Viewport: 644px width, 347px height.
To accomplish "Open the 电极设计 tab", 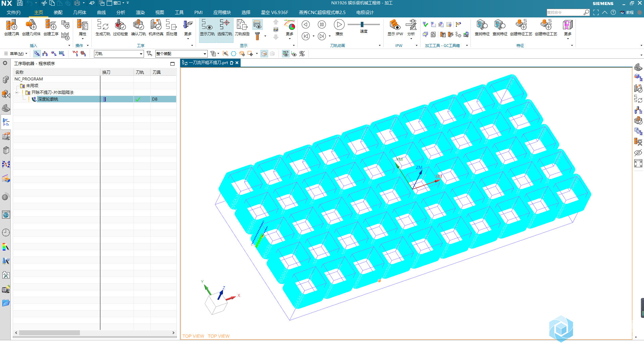I will (x=365, y=12).
